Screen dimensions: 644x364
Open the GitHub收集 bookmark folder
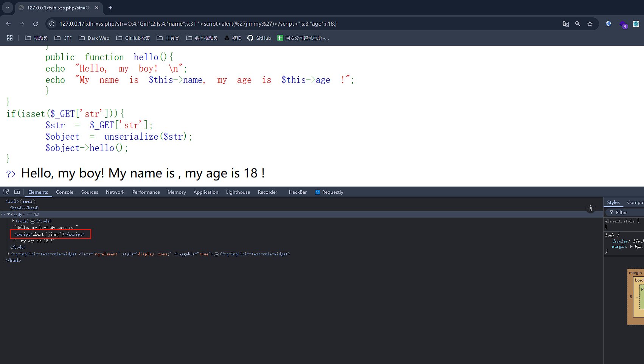pos(133,38)
